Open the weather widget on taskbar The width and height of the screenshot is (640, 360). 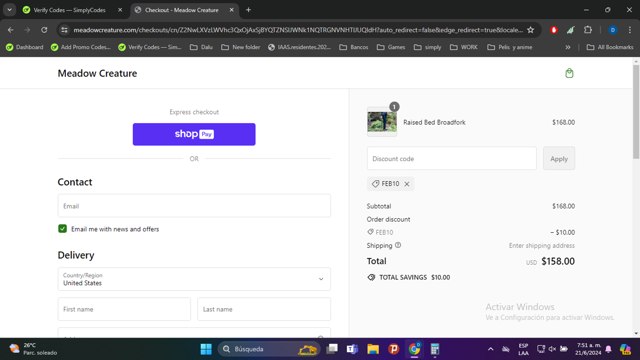(33, 349)
